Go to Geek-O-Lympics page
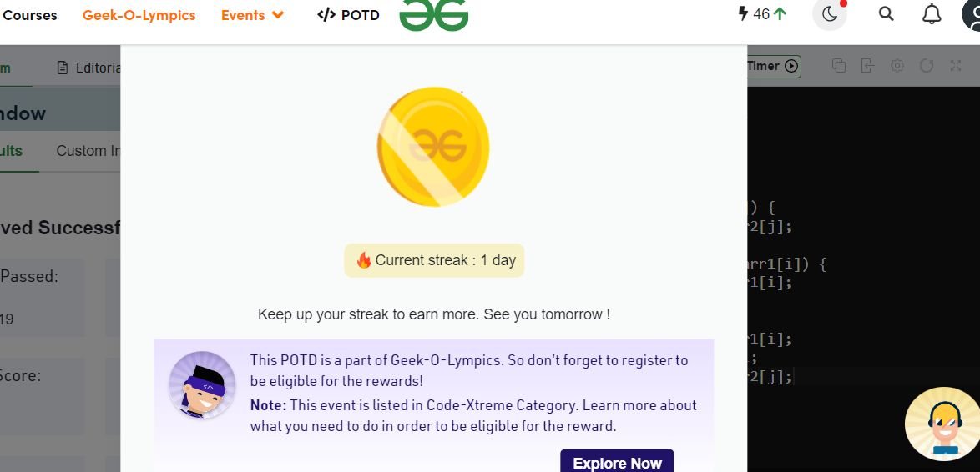980x472 pixels. [139, 15]
